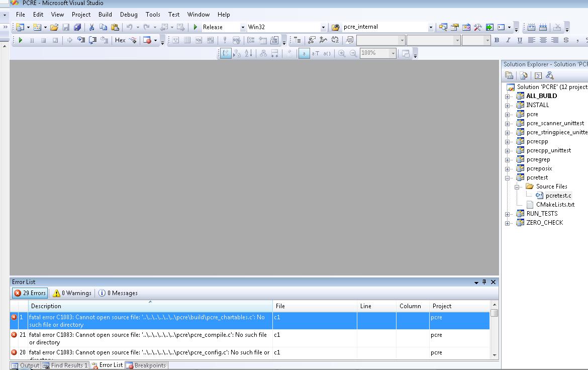Open Solution Explorer from the toolbar icon
The width and height of the screenshot is (588, 370).
click(x=443, y=27)
